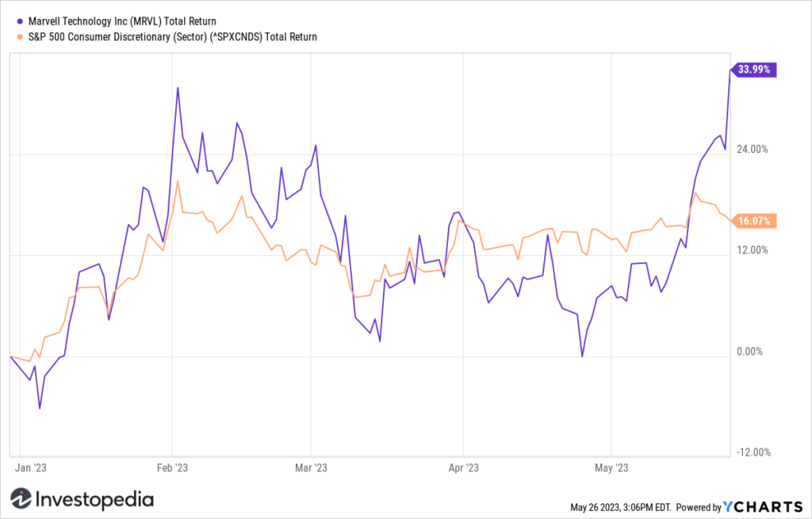Click the Jan '23 axis label
The width and height of the screenshot is (812, 519).
[x=31, y=468]
